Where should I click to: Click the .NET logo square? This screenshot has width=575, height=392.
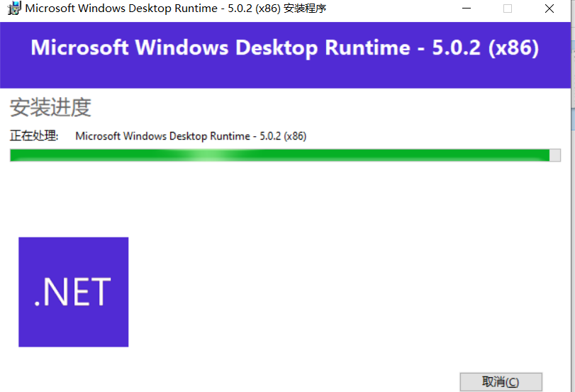click(73, 292)
